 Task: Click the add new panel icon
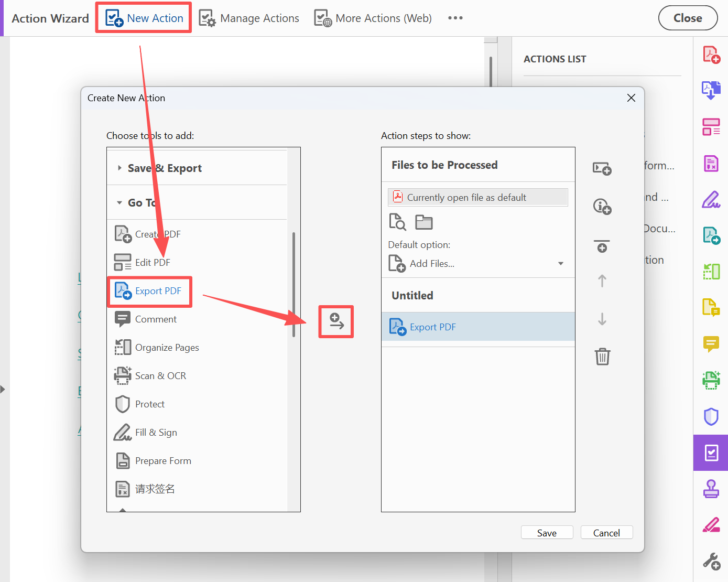click(602, 169)
